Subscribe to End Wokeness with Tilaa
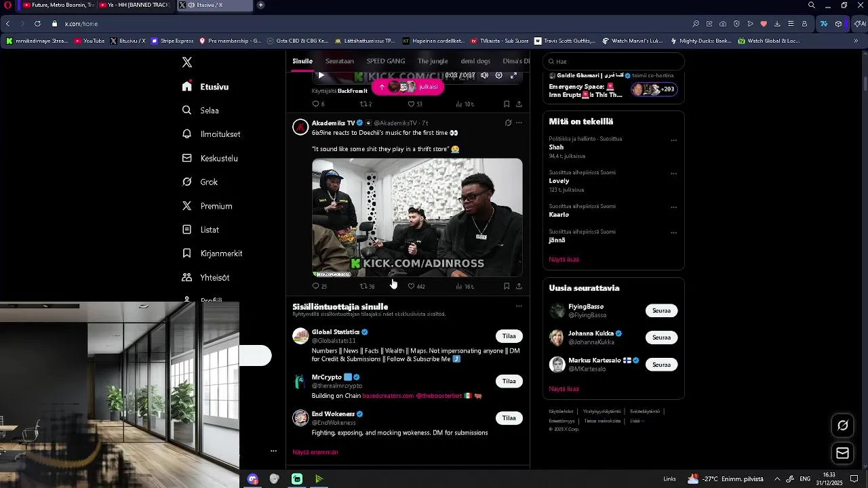The image size is (868, 488). [509, 418]
